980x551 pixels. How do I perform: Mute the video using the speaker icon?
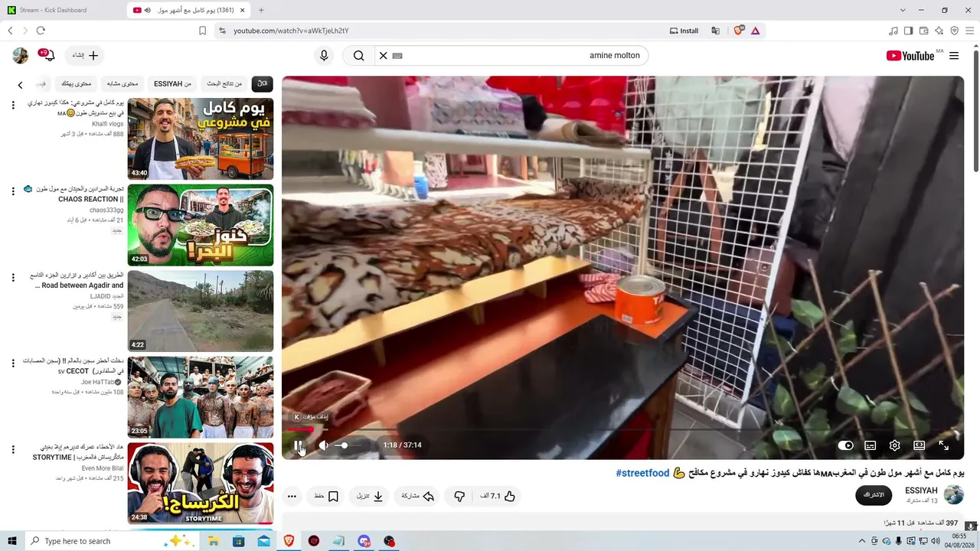click(x=324, y=445)
